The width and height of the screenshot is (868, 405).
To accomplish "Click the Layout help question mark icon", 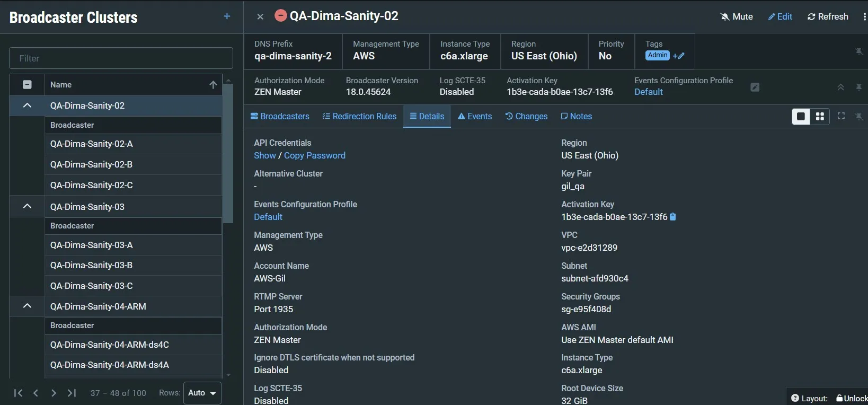I will pos(795,398).
